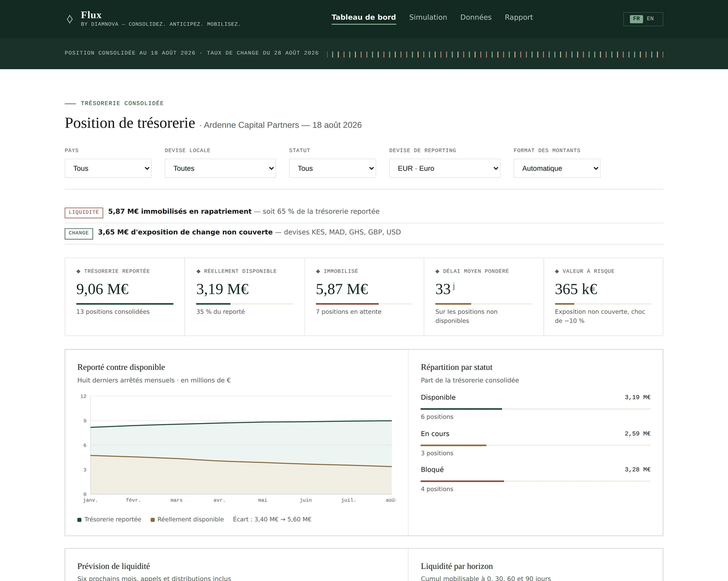This screenshot has height=581, width=728.
Task: Select the 9,06 M€ reported treasury value
Action: pyautogui.click(x=102, y=289)
